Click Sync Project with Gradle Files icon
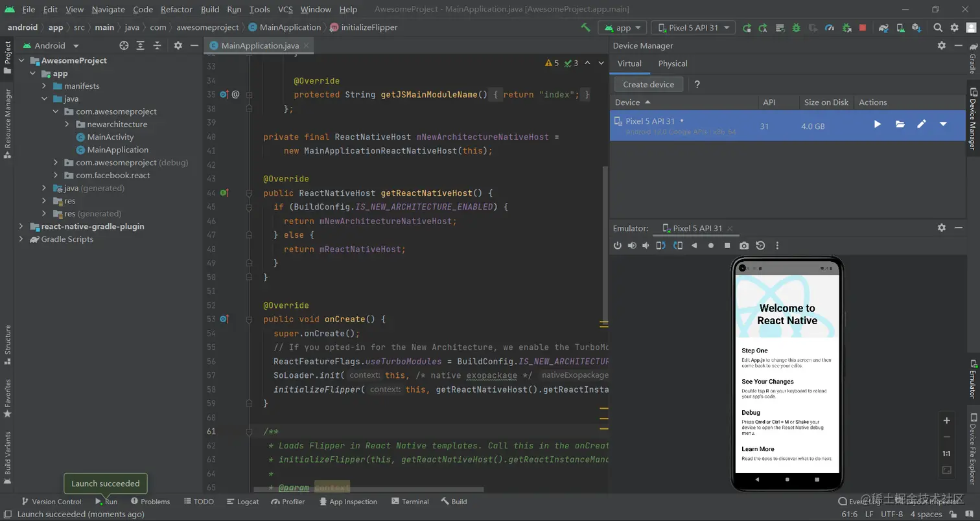The width and height of the screenshot is (980, 521). [x=883, y=28]
